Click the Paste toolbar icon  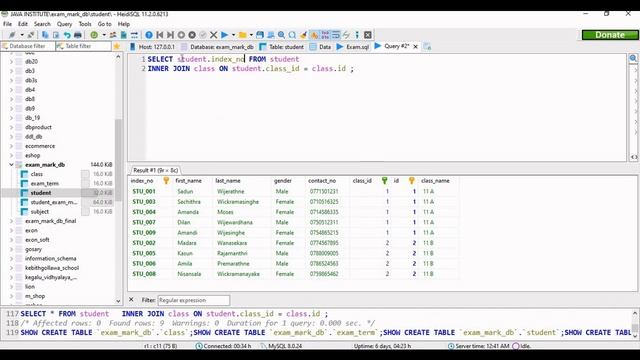coord(56,35)
